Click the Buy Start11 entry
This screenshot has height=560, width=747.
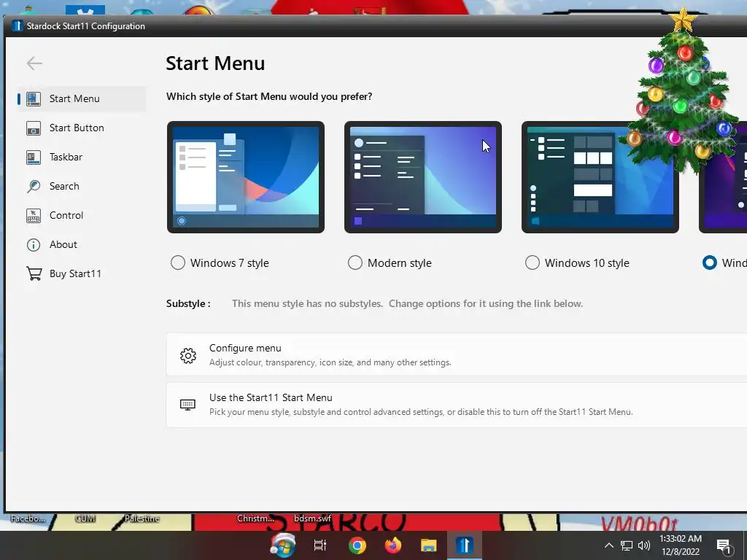point(82,274)
